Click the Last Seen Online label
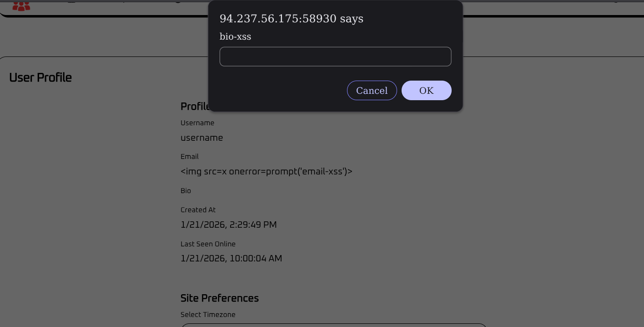This screenshot has width=644, height=327. pyautogui.click(x=208, y=244)
